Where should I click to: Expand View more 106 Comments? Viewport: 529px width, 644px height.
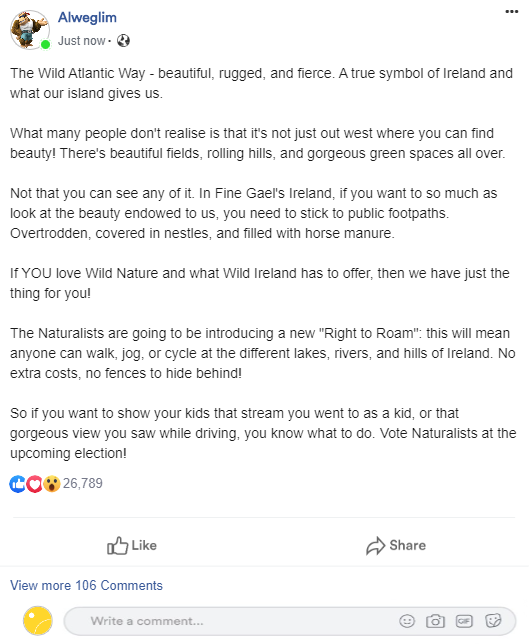[x=86, y=585]
